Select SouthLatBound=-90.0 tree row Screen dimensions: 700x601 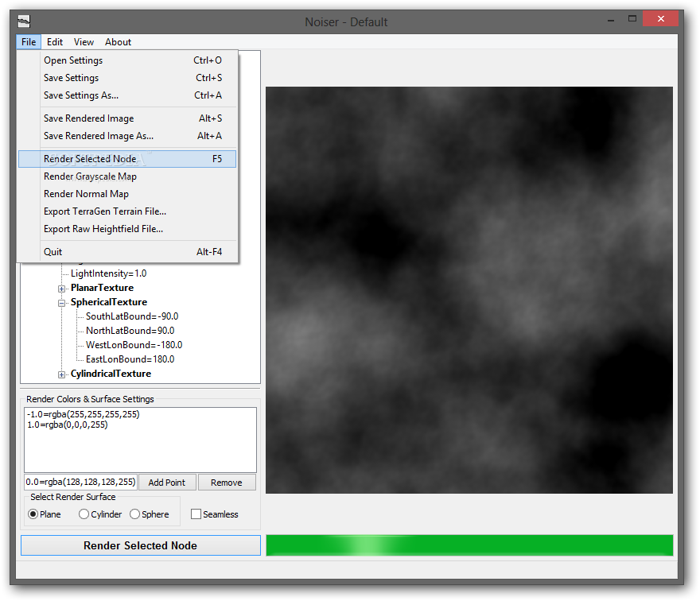click(132, 316)
